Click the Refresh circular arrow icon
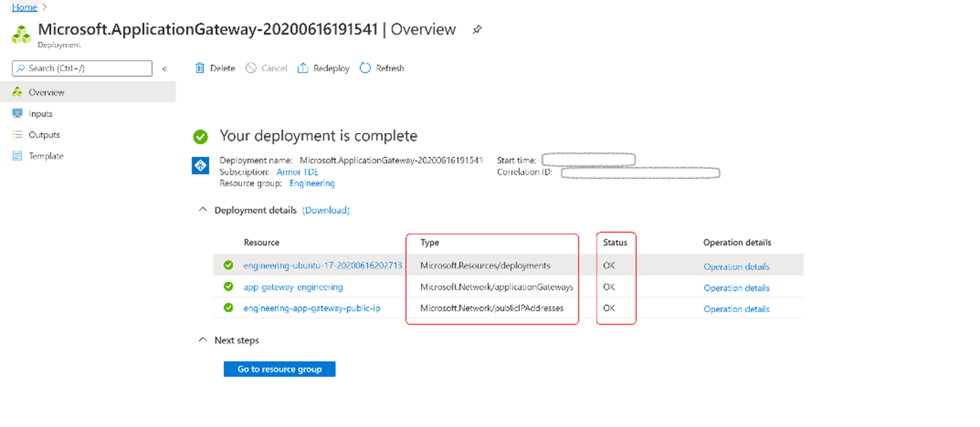Viewport: 980px width, 427px height. (x=365, y=68)
